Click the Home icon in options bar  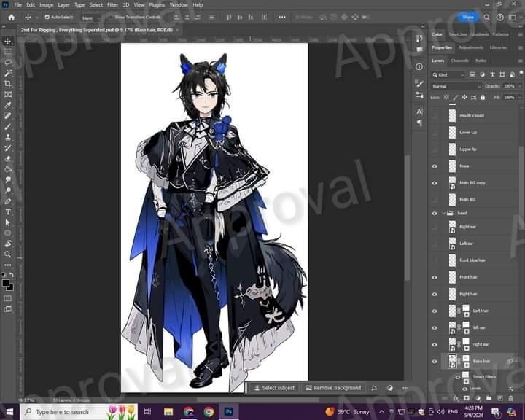[x=12, y=17]
